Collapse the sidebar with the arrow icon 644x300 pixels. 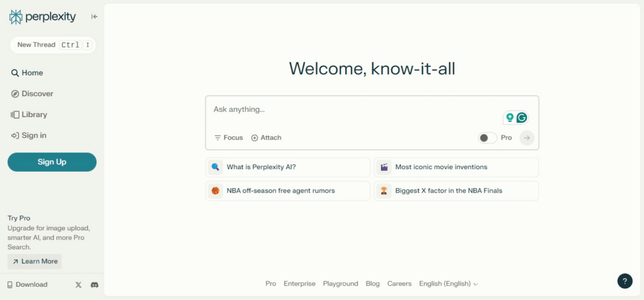coord(94,17)
